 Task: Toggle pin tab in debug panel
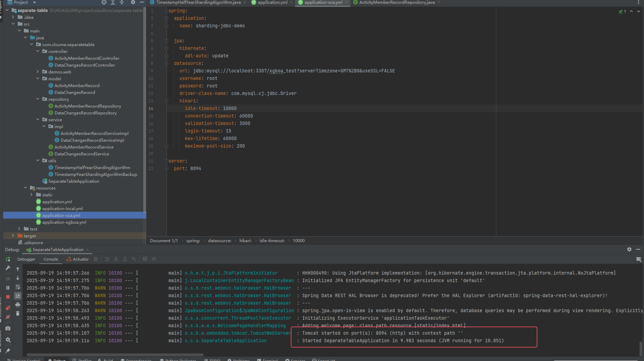[8, 350]
